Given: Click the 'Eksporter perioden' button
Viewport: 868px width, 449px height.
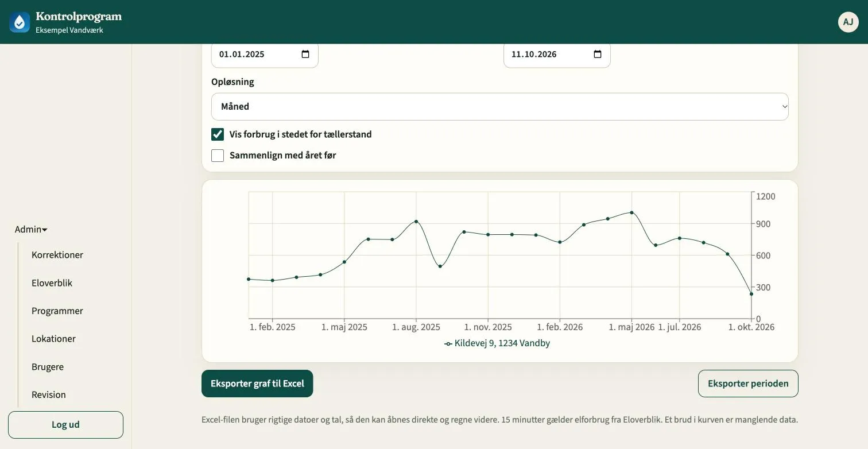Looking at the screenshot, I should (748, 384).
